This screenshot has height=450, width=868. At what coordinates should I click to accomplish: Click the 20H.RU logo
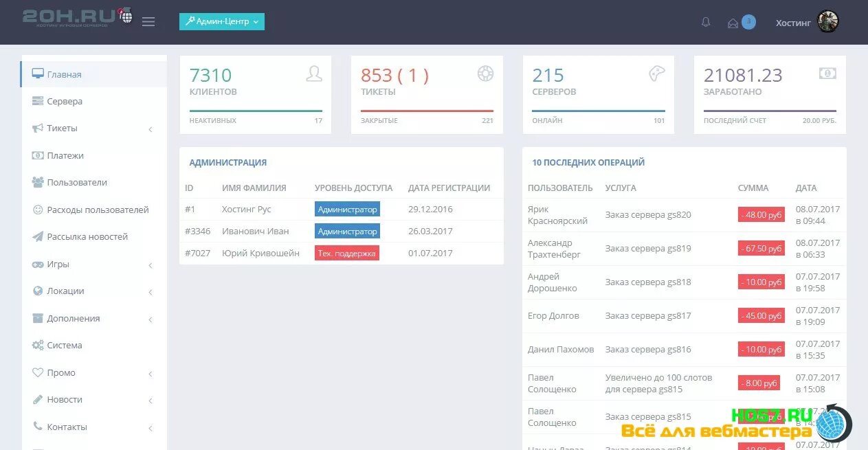[x=76, y=16]
